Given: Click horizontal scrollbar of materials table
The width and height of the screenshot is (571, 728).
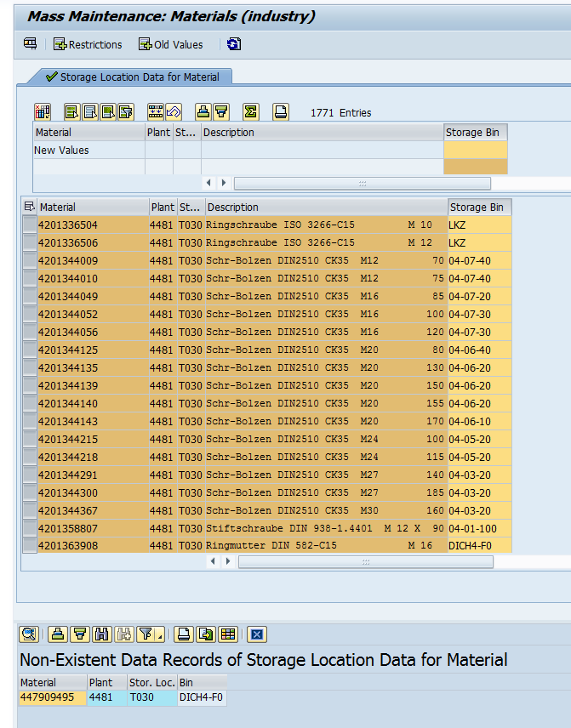Looking at the screenshot, I should pyautogui.click(x=366, y=562).
